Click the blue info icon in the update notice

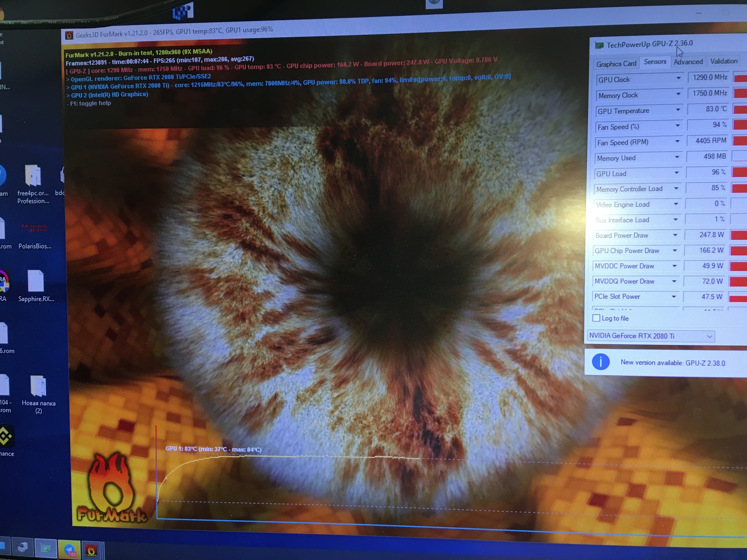click(600, 362)
